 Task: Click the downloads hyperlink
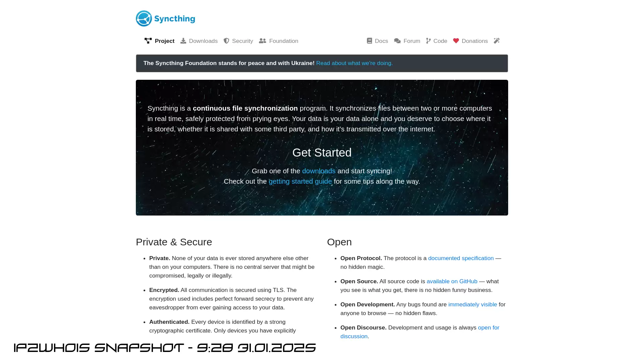318,171
